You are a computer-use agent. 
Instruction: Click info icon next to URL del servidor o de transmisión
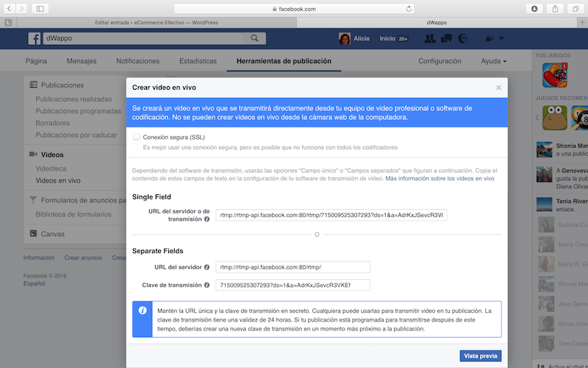point(207,219)
